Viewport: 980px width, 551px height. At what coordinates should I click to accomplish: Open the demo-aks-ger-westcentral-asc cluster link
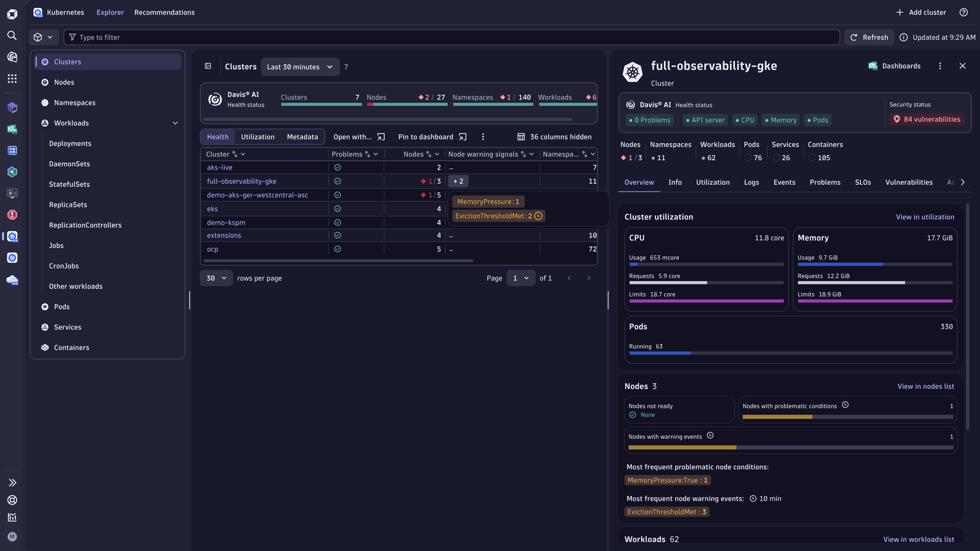click(257, 195)
